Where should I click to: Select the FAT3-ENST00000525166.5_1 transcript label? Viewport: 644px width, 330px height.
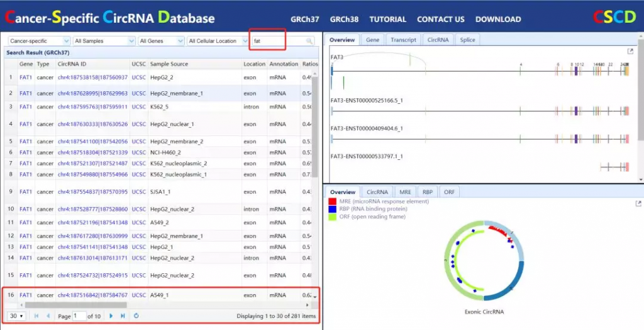point(367,100)
